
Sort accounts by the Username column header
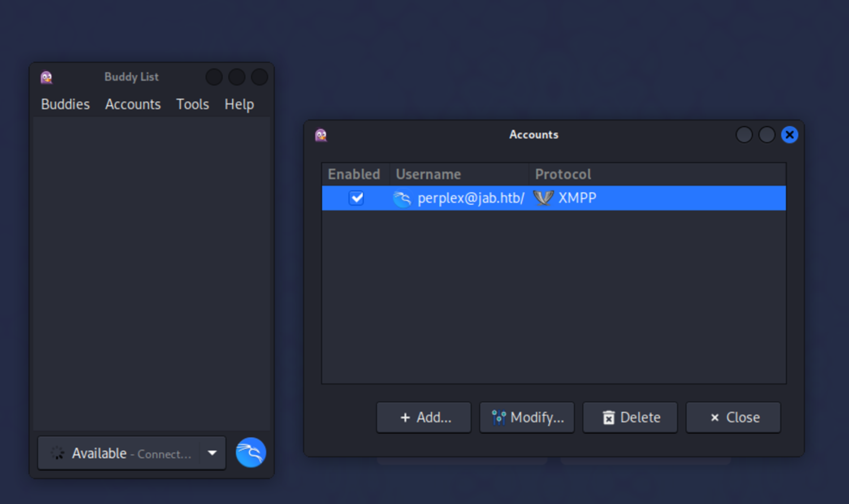click(x=459, y=174)
